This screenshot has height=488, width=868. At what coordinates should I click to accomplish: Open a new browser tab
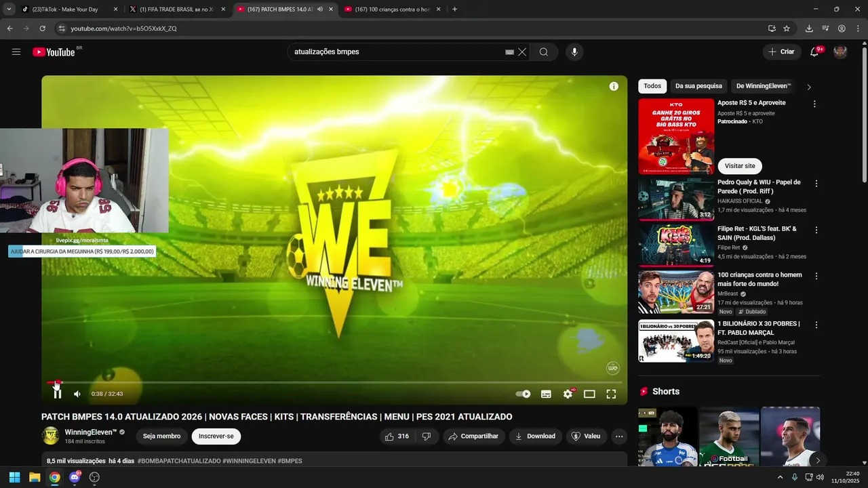pyautogui.click(x=454, y=9)
